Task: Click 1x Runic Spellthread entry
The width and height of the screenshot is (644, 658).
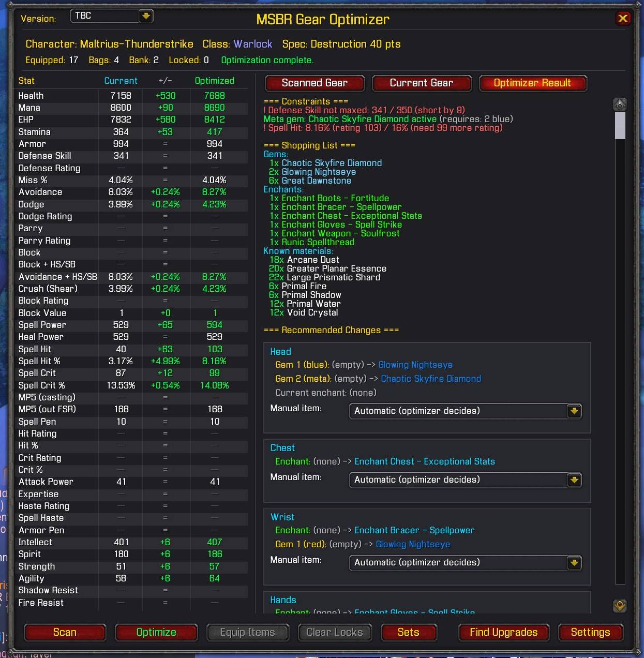Action: (x=312, y=242)
